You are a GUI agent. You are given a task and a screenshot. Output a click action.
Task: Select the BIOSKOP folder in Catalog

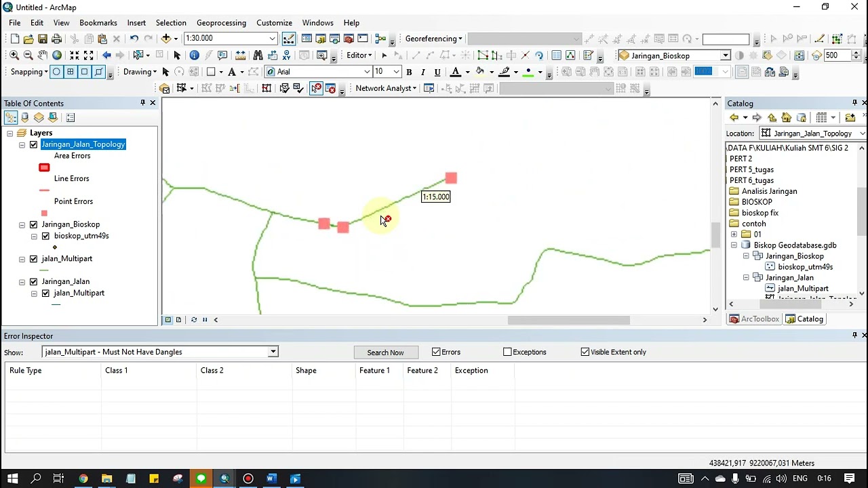[x=757, y=202]
